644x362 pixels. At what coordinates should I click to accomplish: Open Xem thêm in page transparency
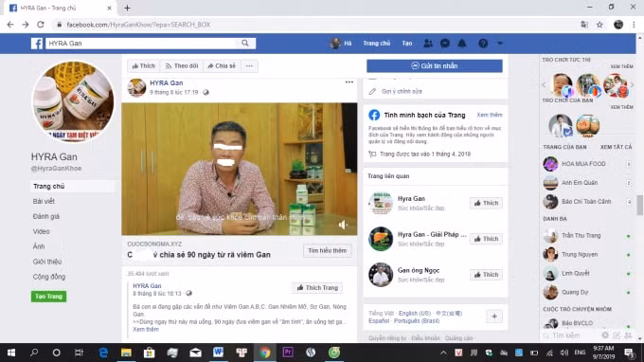[x=490, y=115]
